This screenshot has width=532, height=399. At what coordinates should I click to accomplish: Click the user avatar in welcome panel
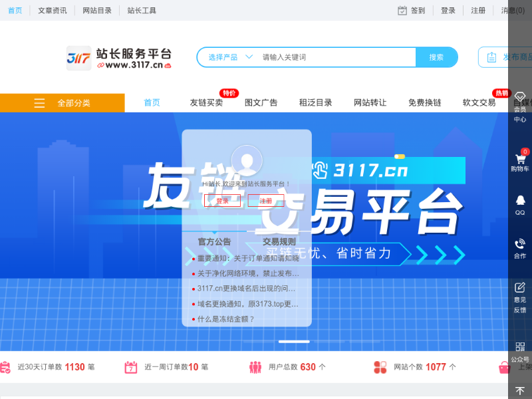click(247, 161)
